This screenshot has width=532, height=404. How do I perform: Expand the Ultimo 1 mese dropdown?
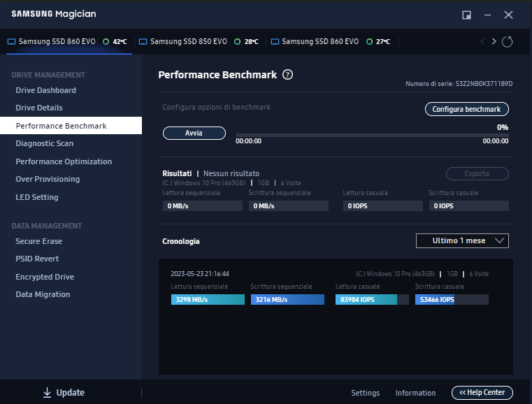coord(462,241)
